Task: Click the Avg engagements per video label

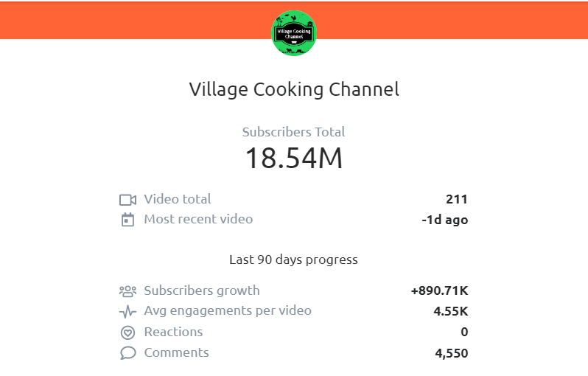Action: pyautogui.click(x=228, y=311)
